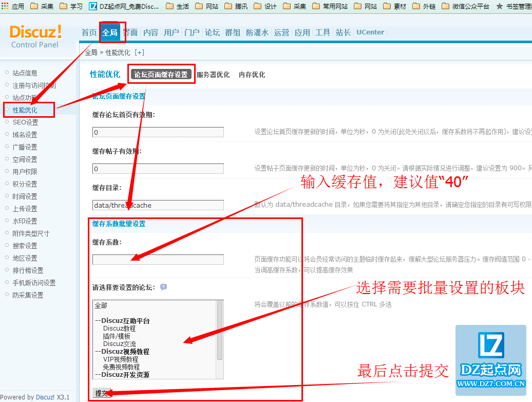Open the 设计 bookmark folder
This screenshot has width=532, height=402.
click(x=265, y=6)
